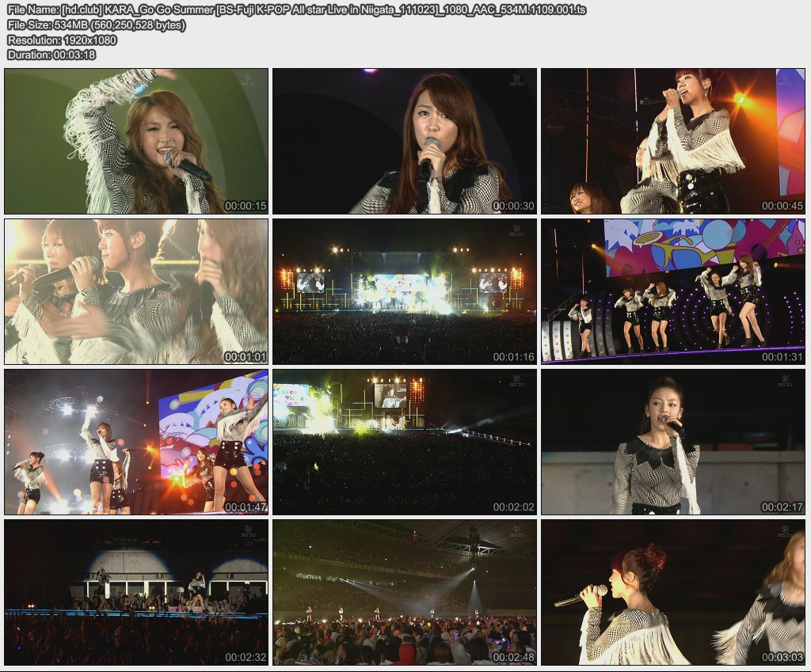Image resolution: width=811 pixels, height=672 pixels.
Task: Click the Resolution 1920x1080 text line
Action: 62,40
